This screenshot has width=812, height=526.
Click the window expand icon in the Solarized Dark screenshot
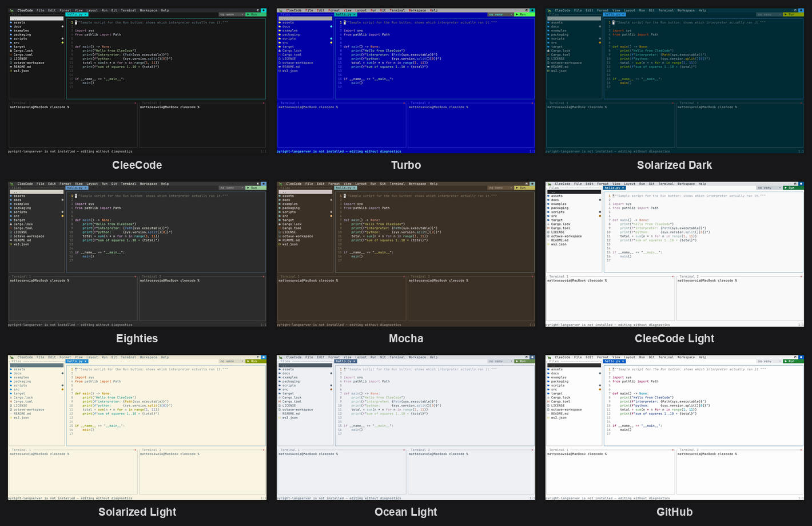coord(795,10)
